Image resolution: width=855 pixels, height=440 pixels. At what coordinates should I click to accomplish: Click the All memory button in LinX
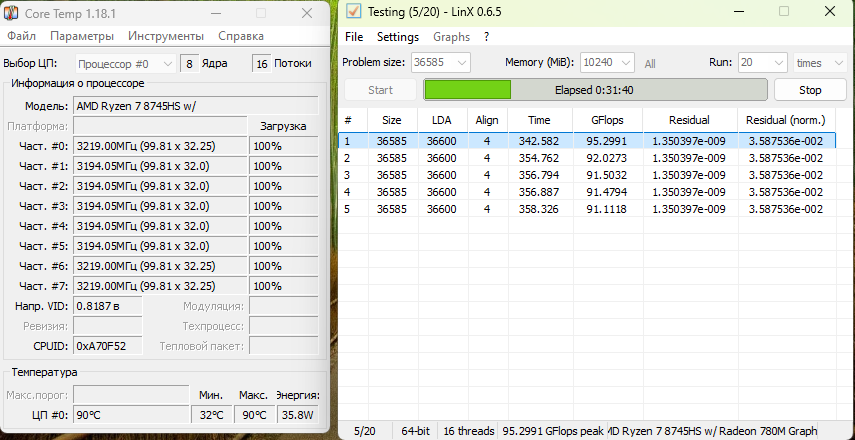pyautogui.click(x=649, y=64)
